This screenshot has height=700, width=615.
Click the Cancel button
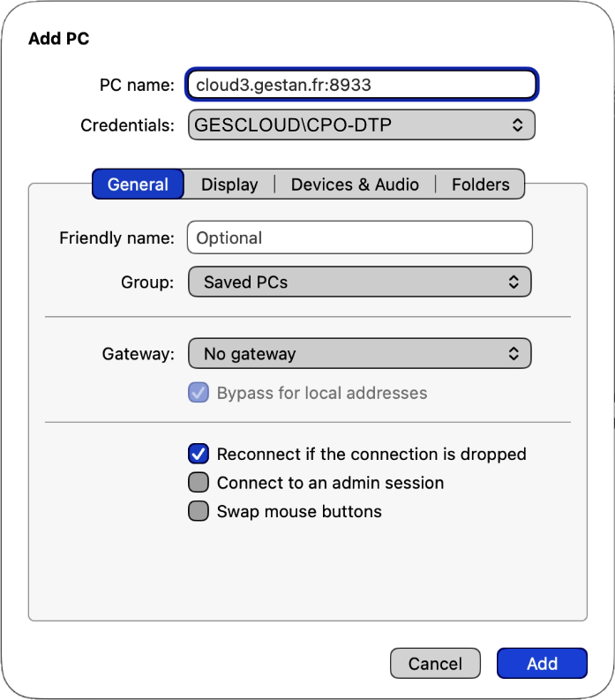pos(435,664)
